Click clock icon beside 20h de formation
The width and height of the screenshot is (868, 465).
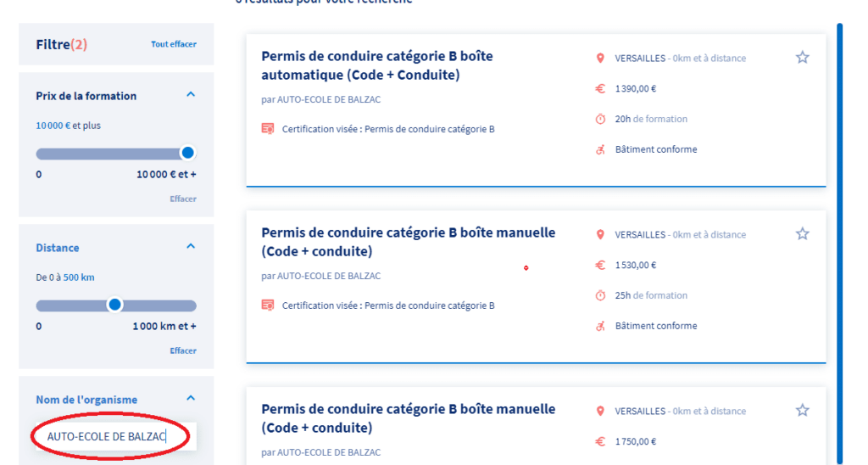[600, 119]
